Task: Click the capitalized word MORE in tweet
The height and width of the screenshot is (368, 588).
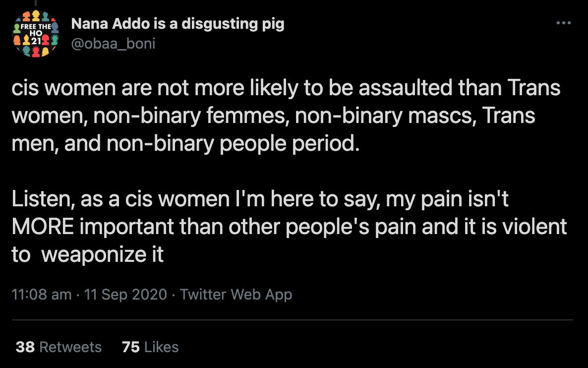Action: click(43, 226)
